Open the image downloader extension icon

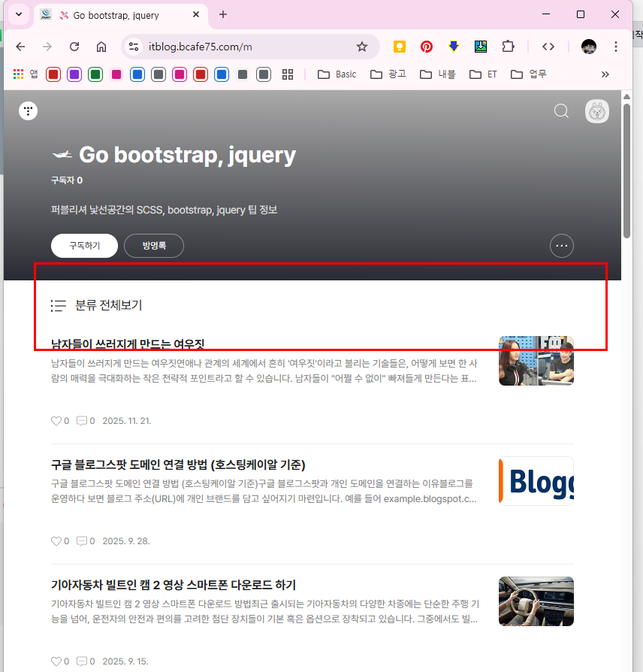pos(481,47)
